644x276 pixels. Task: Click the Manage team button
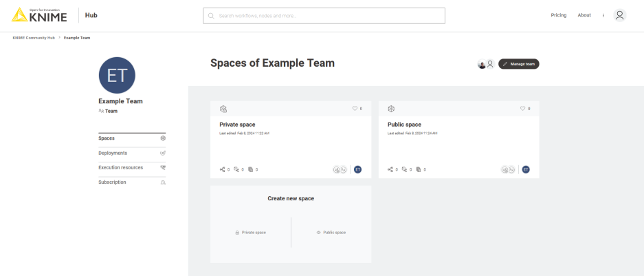coord(519,64)
